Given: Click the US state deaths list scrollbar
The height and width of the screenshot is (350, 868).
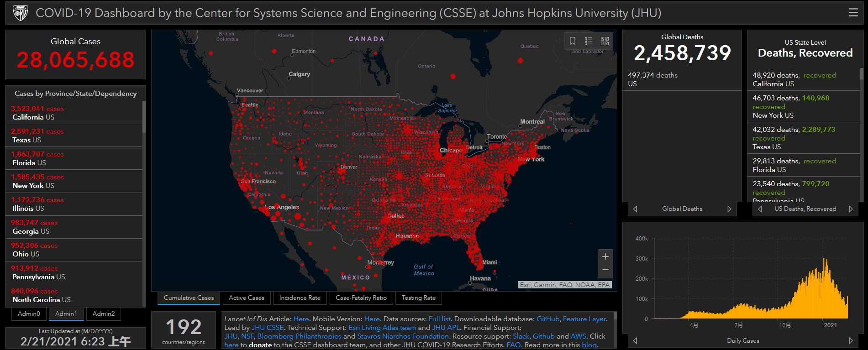Looking at the screenshot, I should tap(862, 135).
